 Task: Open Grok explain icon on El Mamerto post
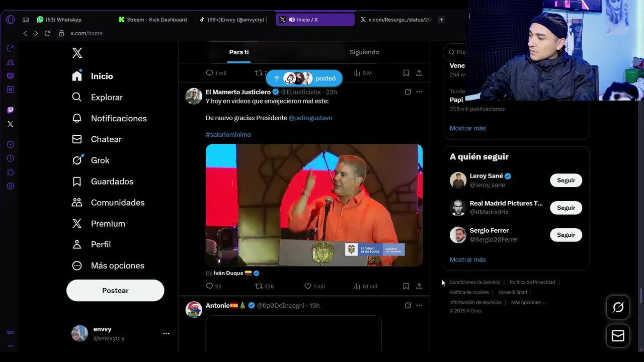(408, 92)
